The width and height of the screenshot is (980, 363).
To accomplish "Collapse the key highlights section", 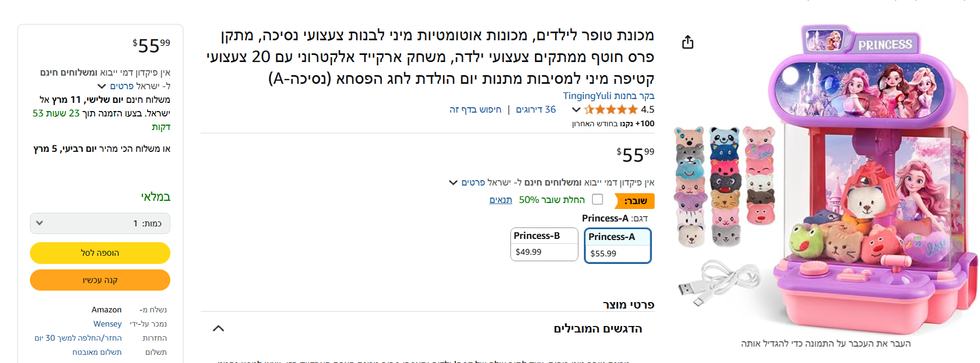I will click(218, 328).
